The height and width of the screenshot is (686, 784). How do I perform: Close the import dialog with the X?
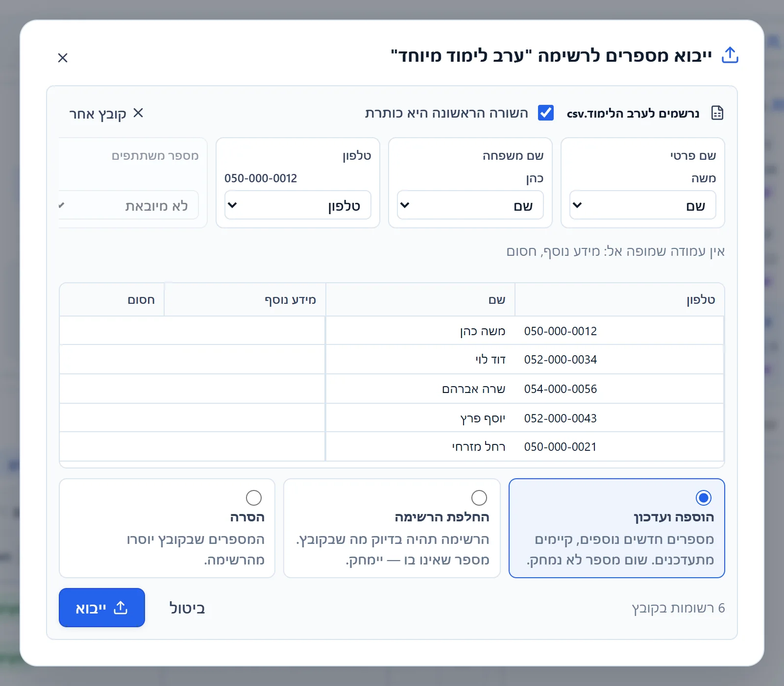[x=63, y=58]
